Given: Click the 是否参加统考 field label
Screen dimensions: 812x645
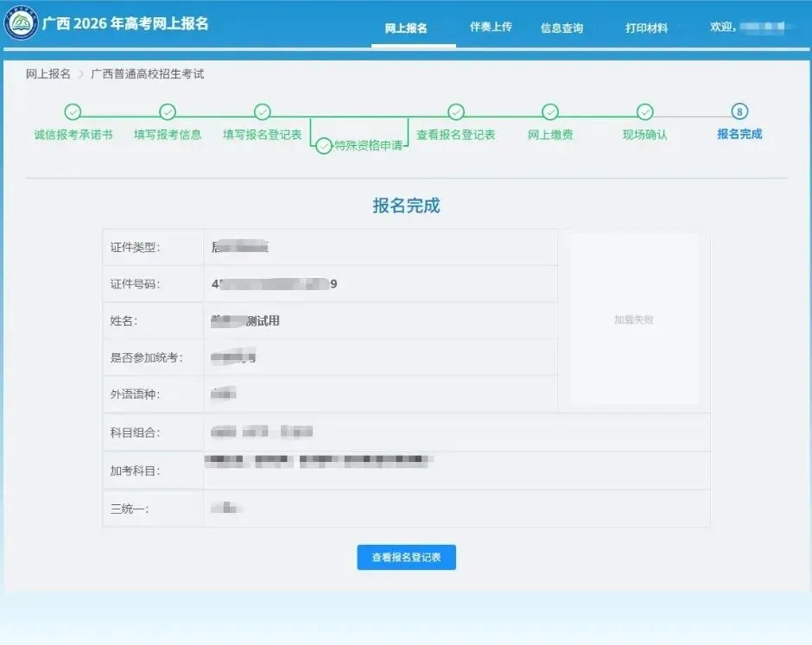Looking at the screenshot, I should tap(146, 357).
